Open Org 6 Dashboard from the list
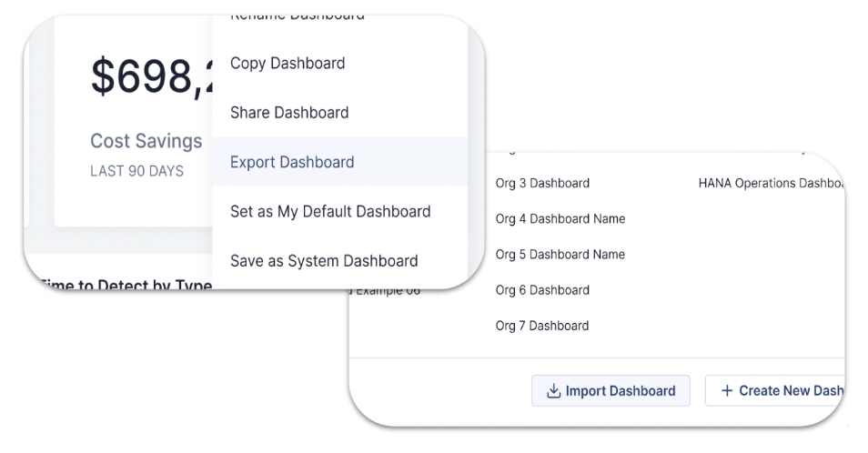The height and width of the screenshot is (453, 868). tap(542, 290)
